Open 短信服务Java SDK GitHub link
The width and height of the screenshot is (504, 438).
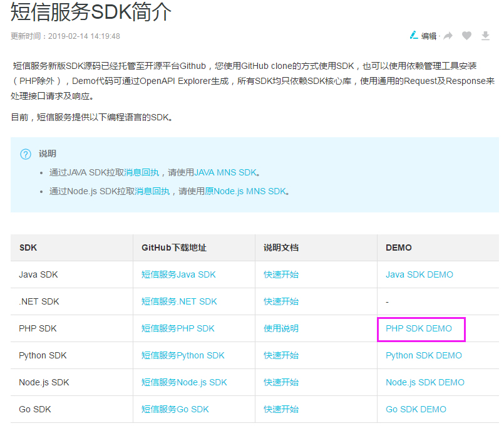tap(178, 274)
